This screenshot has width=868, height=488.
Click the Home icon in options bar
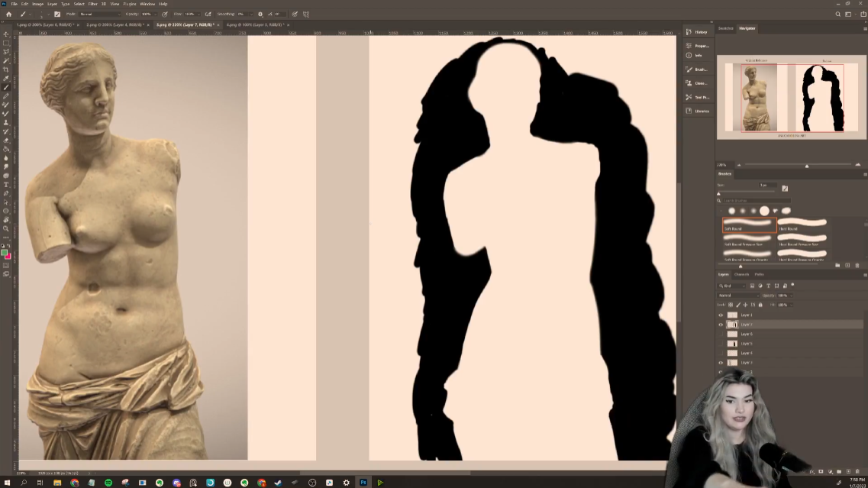pos(8,14)
